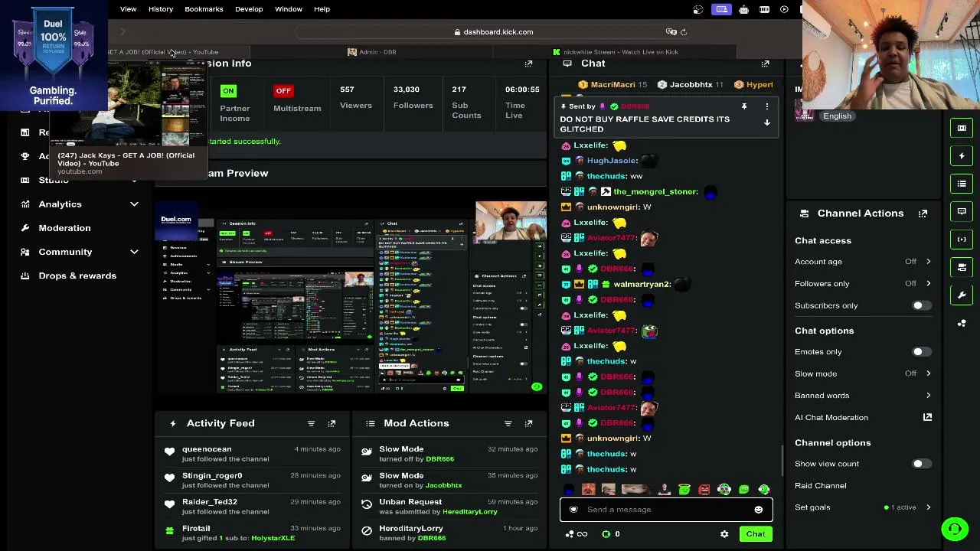The width and height of the screenshot is (980, 551).
Task: Open Slow mode options
Action: tap(863, 373)
